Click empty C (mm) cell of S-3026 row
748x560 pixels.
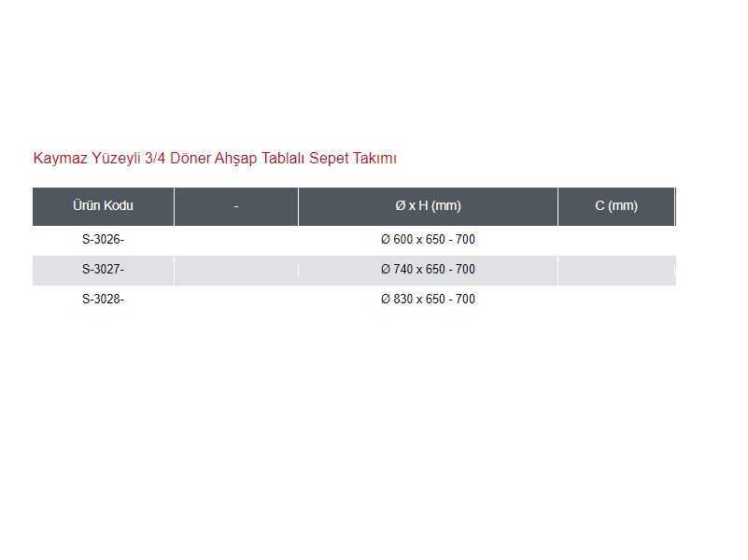pos(616,240)
